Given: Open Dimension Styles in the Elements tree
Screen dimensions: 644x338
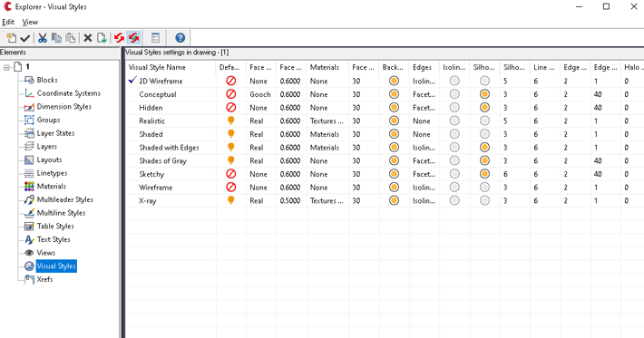Looking at the screenshot, I should [64, 107].
